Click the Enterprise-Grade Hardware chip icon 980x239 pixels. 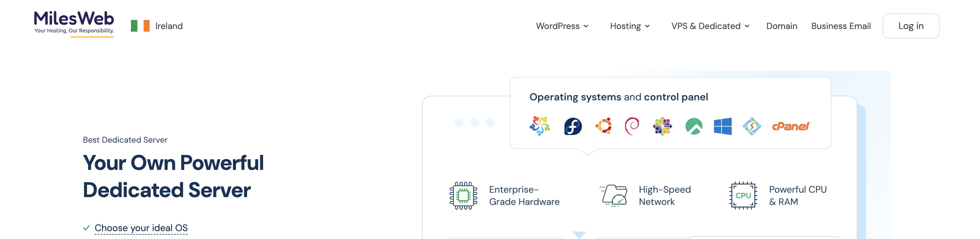[x=463, y=196]
